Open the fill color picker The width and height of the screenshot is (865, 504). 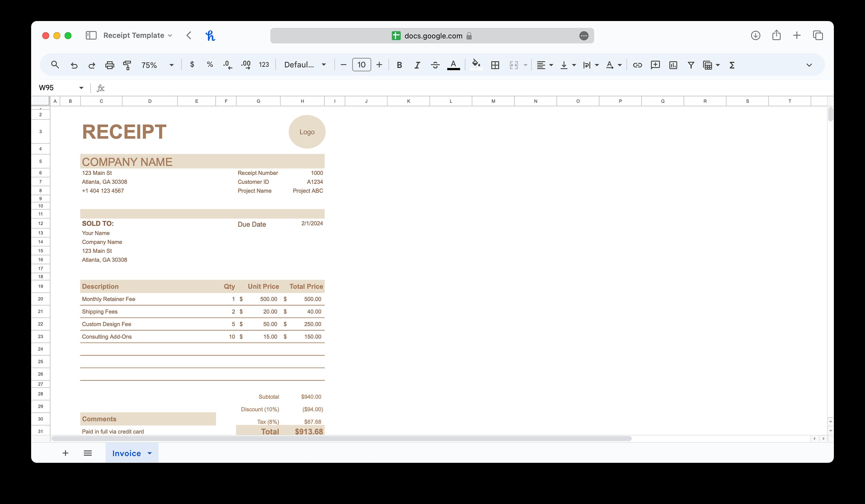[x=476, y=65]
